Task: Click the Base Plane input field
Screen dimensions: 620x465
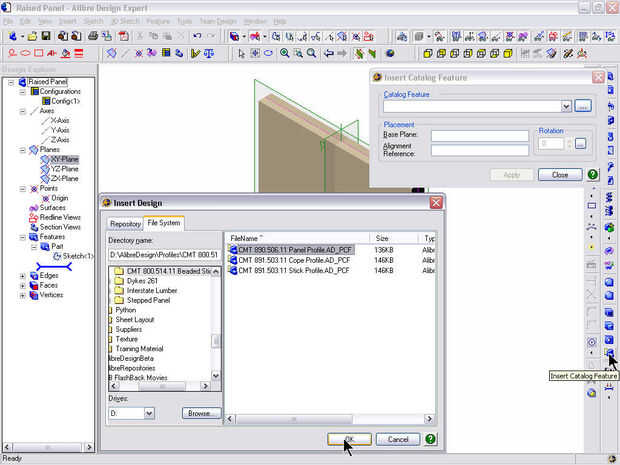Action: point(480,136)
